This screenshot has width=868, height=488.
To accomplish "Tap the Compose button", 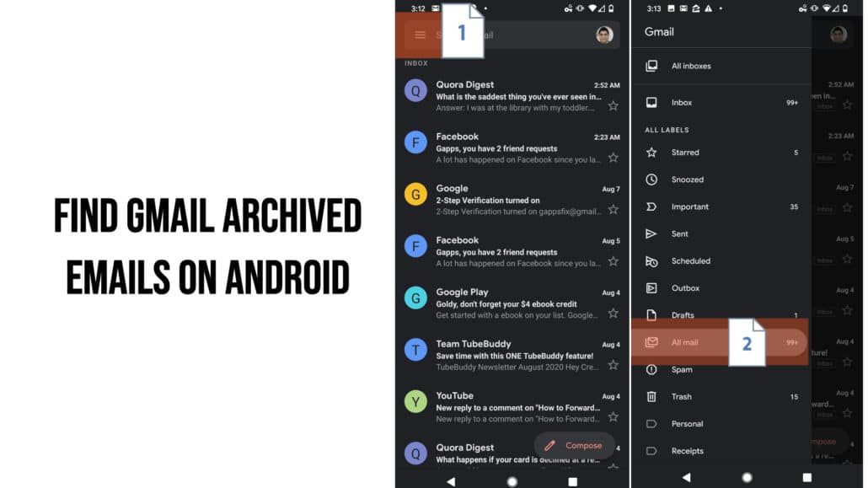I will (x=574, y=445).
